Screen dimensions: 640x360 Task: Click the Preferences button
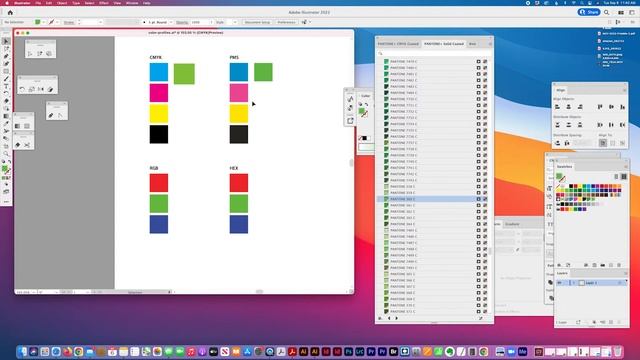click(x=286, y=22)
